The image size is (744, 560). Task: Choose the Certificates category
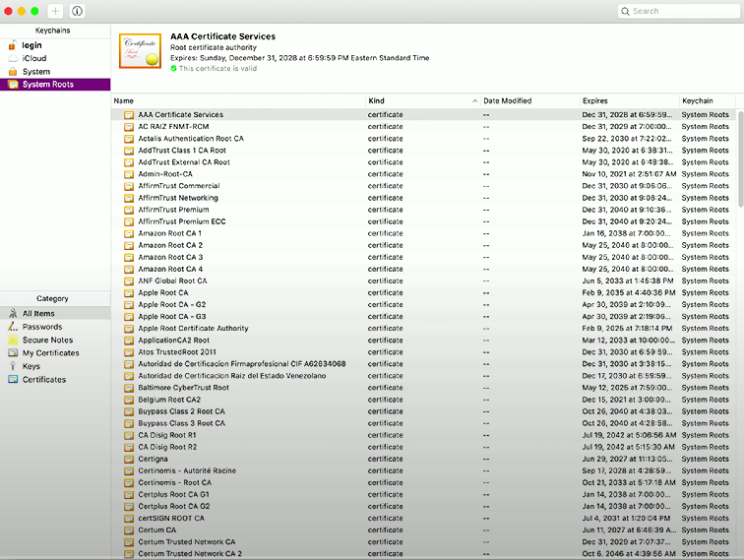[55, 380]
